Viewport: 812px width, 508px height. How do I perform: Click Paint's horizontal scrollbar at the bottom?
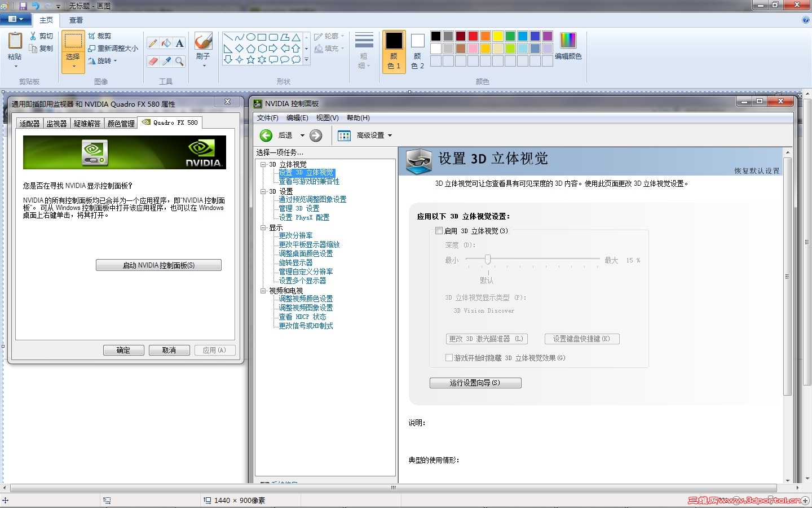394,488
